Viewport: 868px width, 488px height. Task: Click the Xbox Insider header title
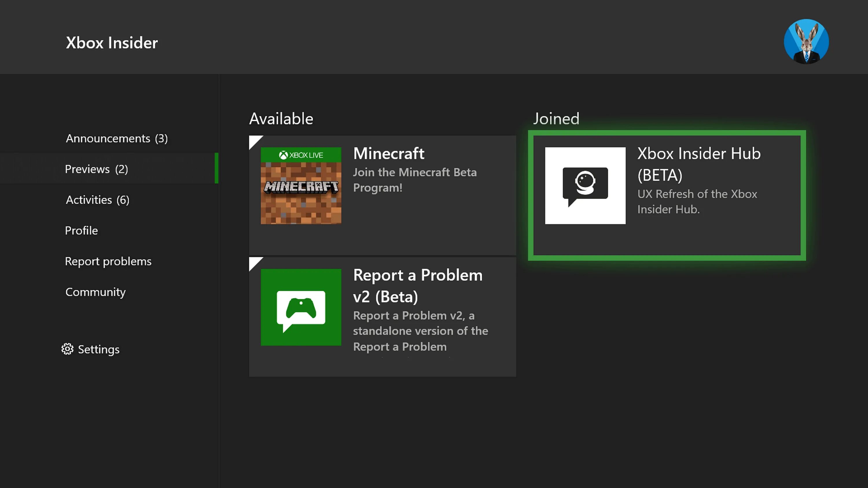[111, 43]
